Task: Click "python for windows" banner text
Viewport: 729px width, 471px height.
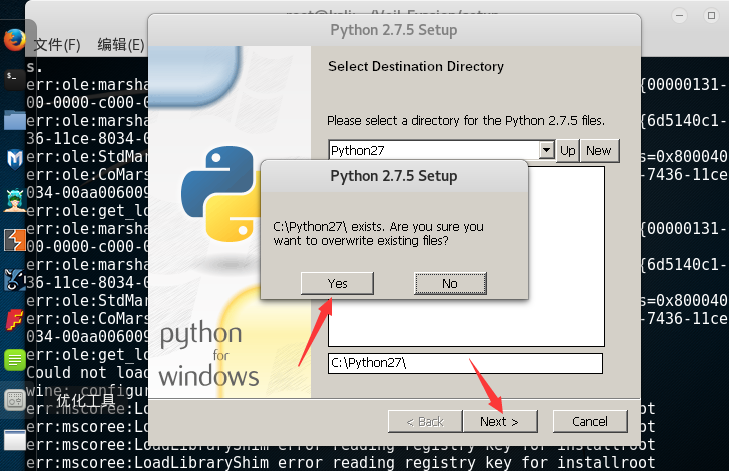Action: (x=208, y=354)
